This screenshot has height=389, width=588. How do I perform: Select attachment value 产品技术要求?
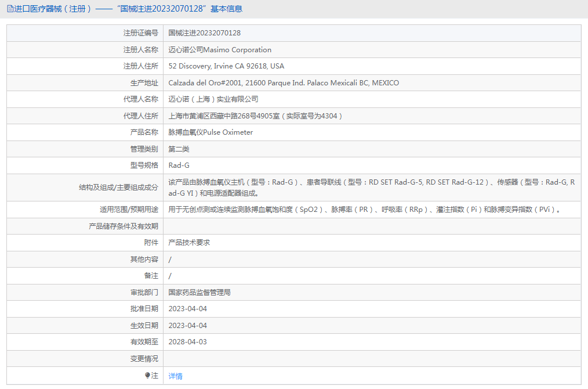coord(189,243)
